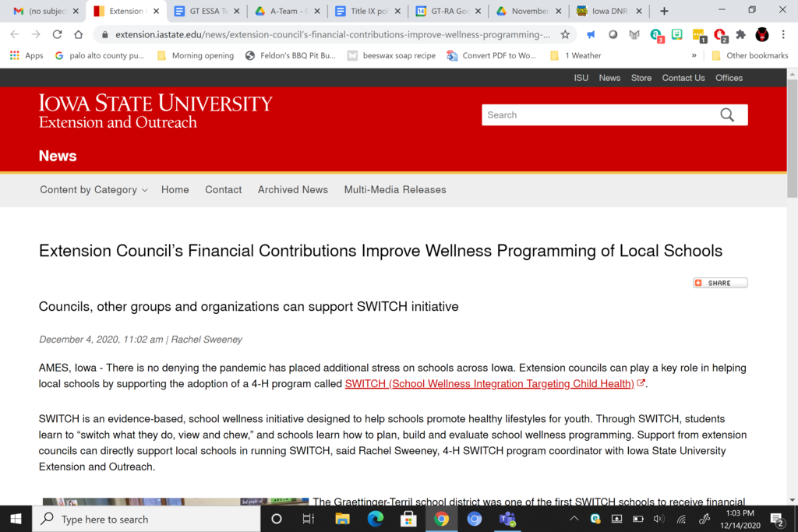Reload the current page
Screen dimensions: 798x532
[x=57, y=34]
